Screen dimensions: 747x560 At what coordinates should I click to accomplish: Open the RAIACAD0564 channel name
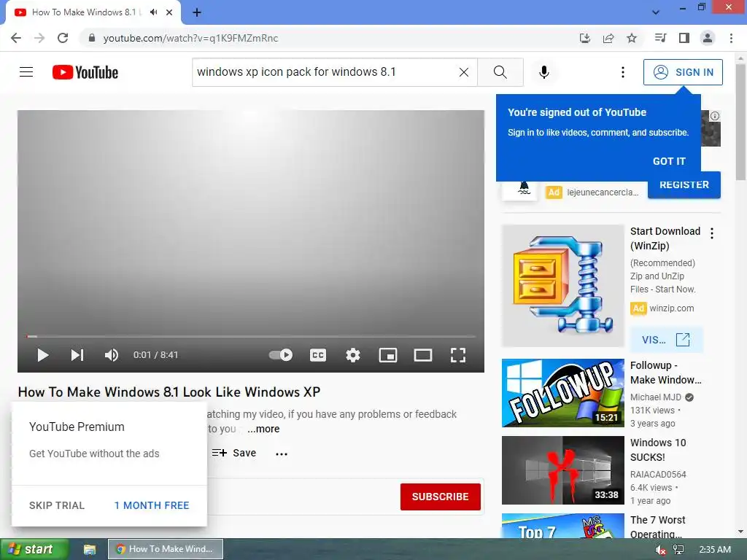[658, 474]
